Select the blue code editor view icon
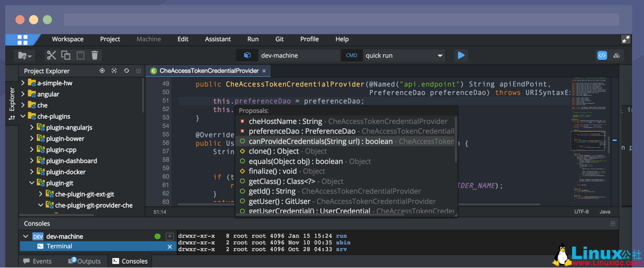 [x=602, y=55]
